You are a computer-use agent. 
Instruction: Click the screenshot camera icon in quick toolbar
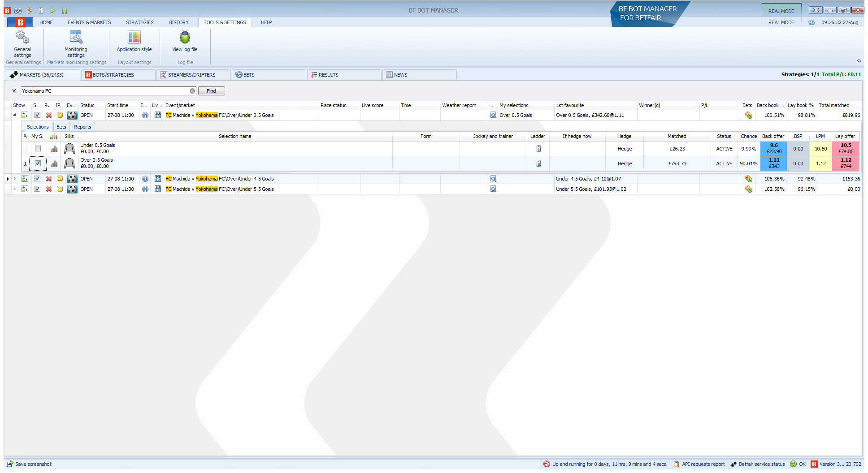[18, 10]
